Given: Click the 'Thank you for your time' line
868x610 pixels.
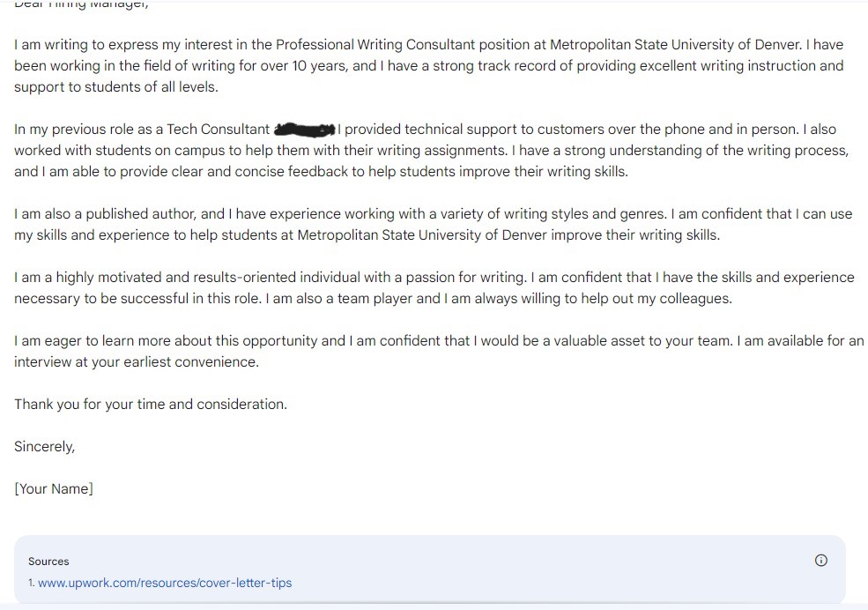Looking at the screenshot, I should click(x=151, y=405).
